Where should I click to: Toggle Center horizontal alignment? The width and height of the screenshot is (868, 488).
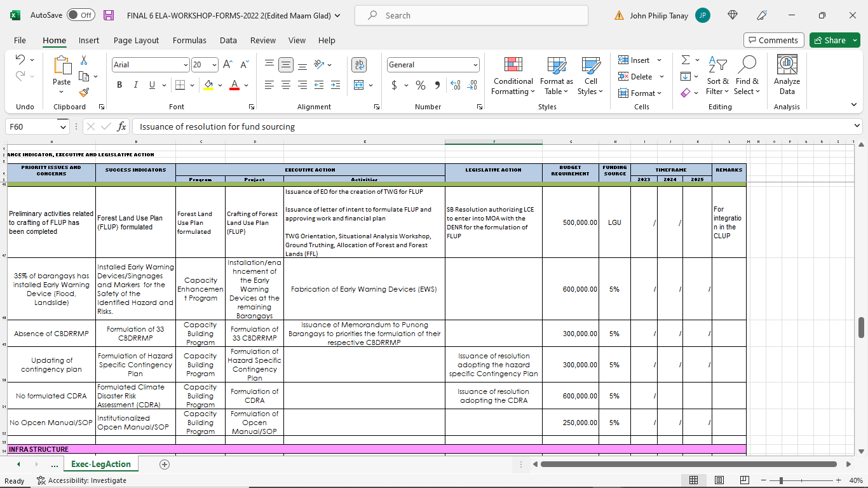click(286, 85)
